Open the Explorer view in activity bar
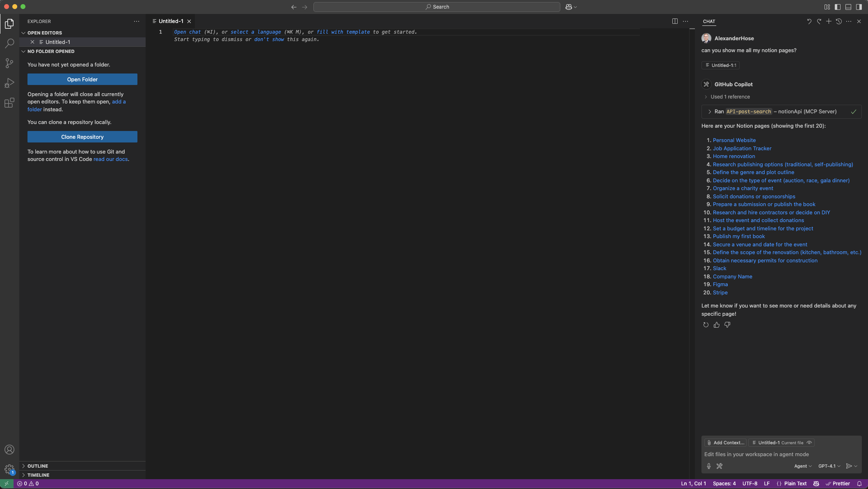 (9, 24)
